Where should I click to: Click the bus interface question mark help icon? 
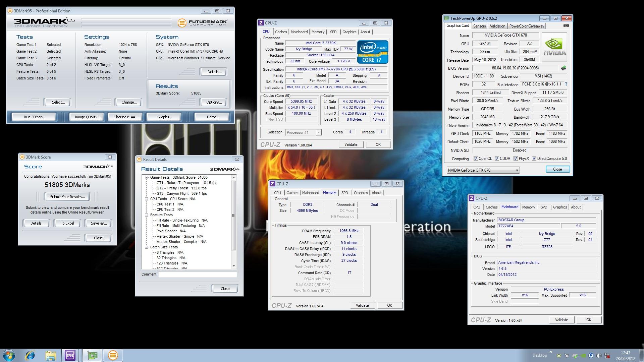(566, 84)
